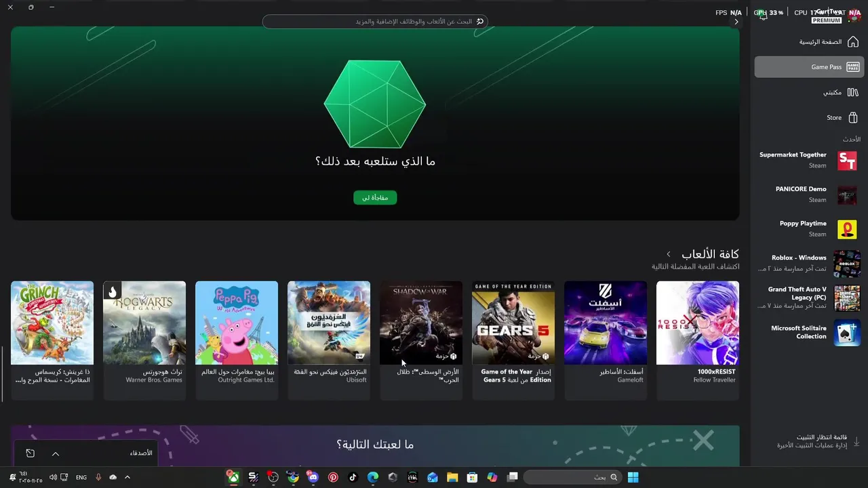Click the Supermarket Together ST icon
This screenshot has width=868, height=488.
click(x=847, y=161)
